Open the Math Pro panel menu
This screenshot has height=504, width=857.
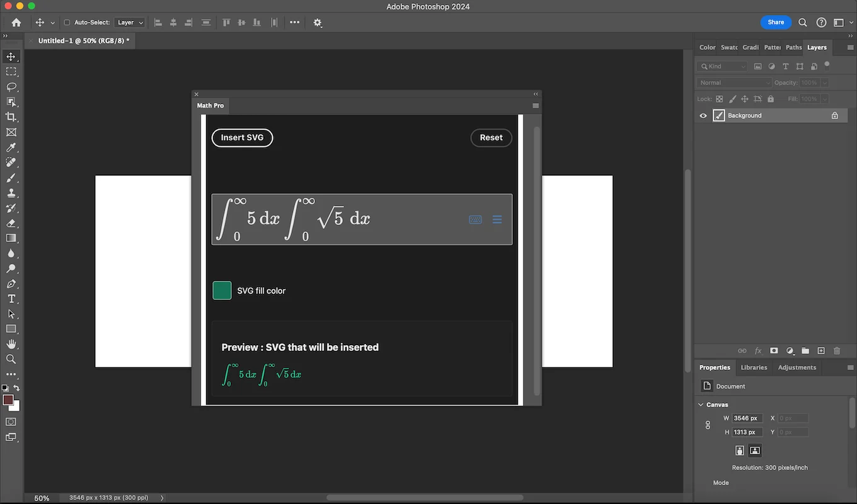click(x=536, y=106)
